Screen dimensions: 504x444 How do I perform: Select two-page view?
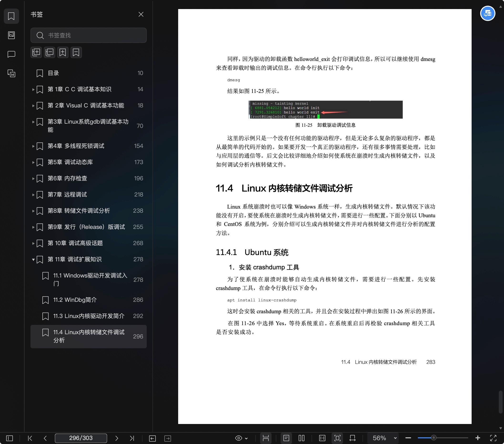(x=302, y=438)
